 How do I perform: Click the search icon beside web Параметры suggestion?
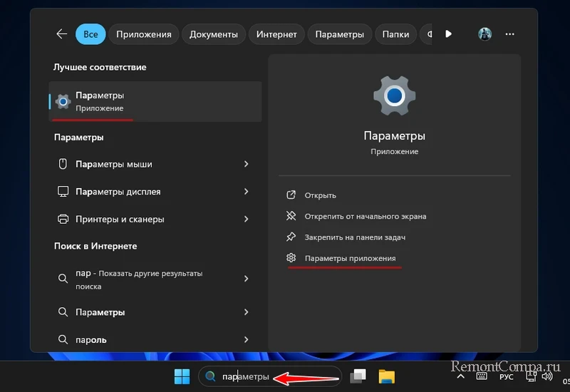tap(63, 312)
